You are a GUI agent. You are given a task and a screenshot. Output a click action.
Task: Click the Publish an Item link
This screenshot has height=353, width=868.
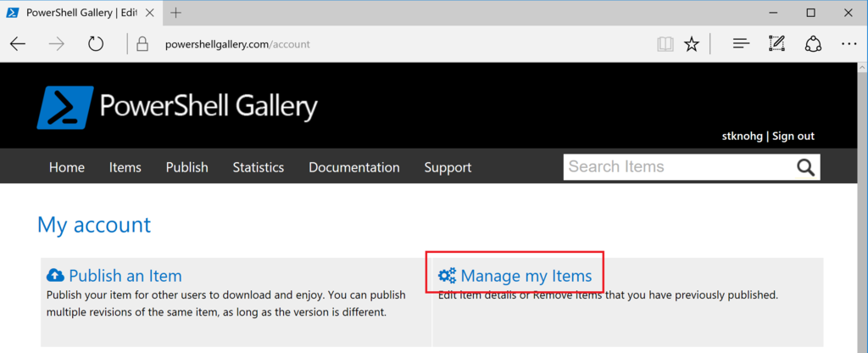[x=125, y=276]
